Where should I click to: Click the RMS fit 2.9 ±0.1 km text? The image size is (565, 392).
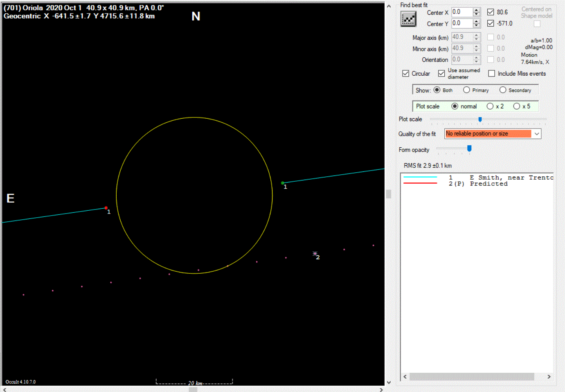(x=428, y=166)
